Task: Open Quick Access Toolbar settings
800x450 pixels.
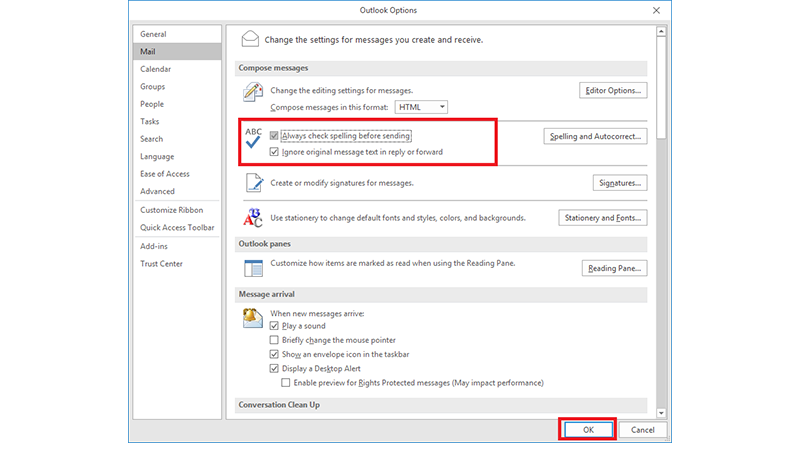Action: [x=177, y=228]
